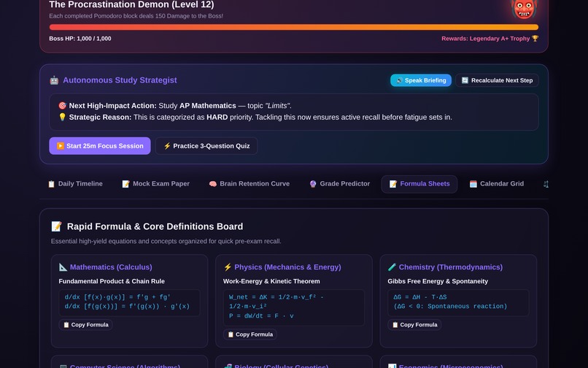This screenshot has height=368, width=588.
Task: Click the brain icon on the Brain Retention Curve tab
Action: coord(212,184)
